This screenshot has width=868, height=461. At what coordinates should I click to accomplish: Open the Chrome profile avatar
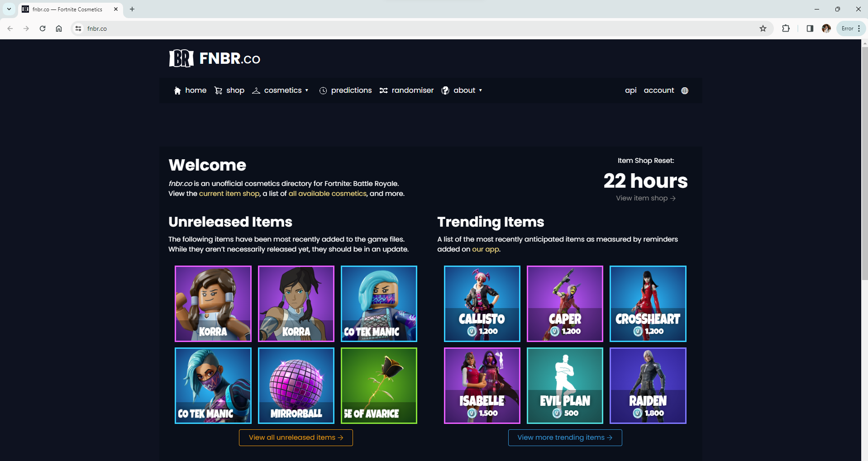tap(826, 29)
